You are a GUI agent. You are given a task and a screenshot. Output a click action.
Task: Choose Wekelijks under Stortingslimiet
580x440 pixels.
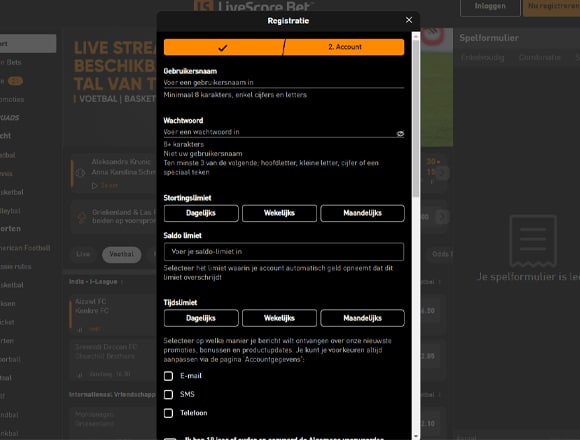pos(279,213)
